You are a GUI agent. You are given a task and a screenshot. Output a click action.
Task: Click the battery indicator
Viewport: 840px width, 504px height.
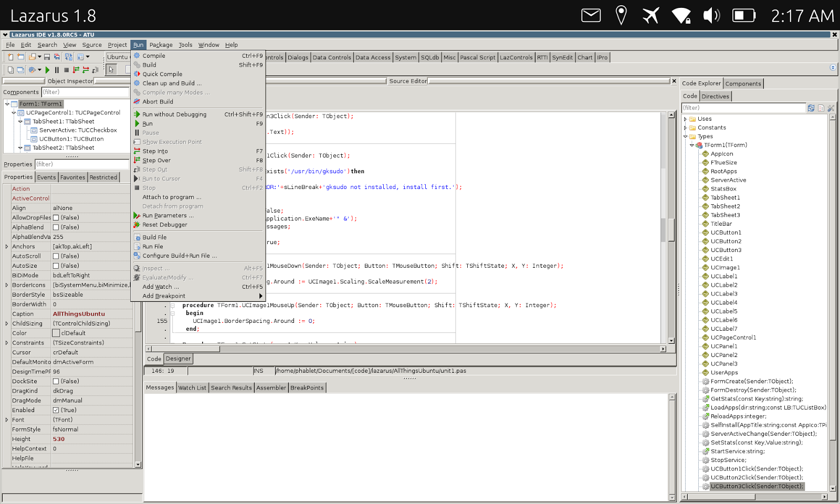coord(744,15)
